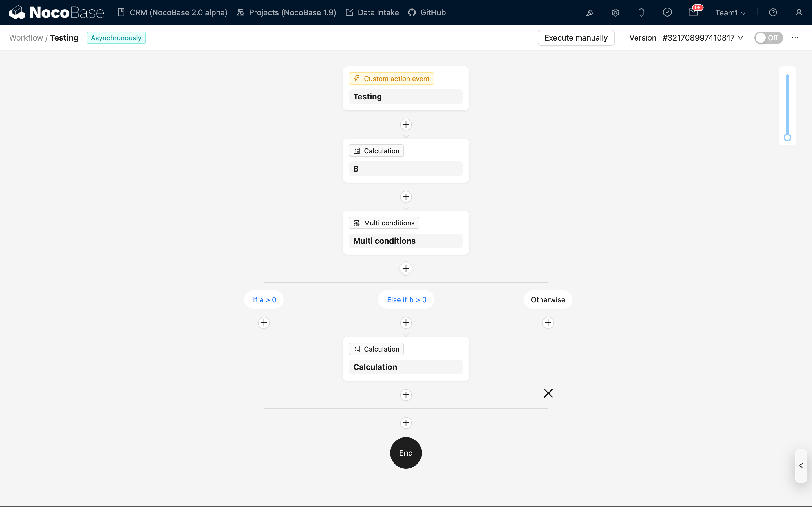Click the Execute manually button

[x=576, y=38]
